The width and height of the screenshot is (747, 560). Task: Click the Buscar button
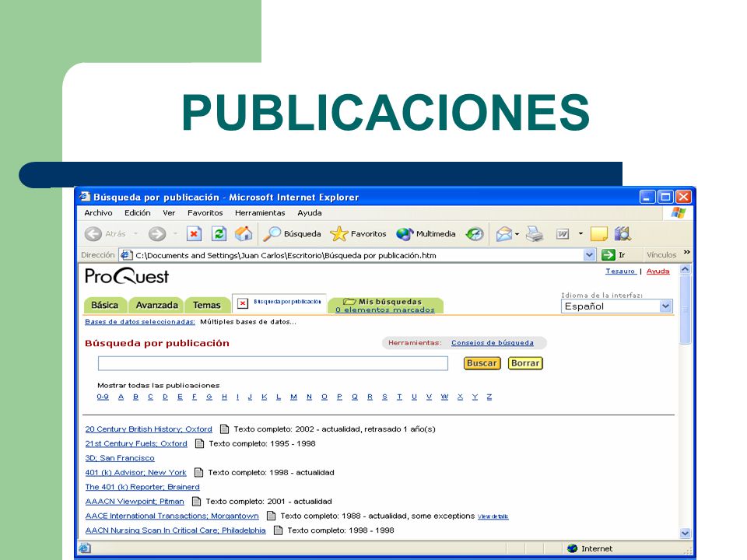[482, 363]
